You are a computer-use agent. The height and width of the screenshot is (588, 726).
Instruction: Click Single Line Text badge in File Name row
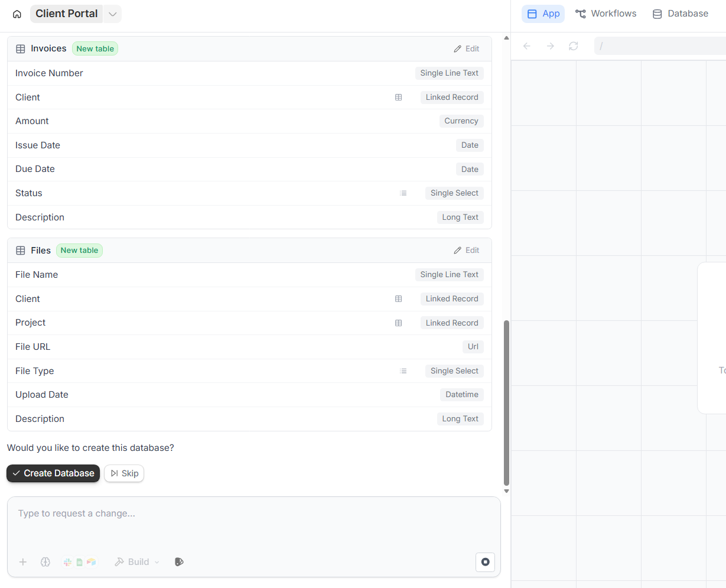coord(450,275)
